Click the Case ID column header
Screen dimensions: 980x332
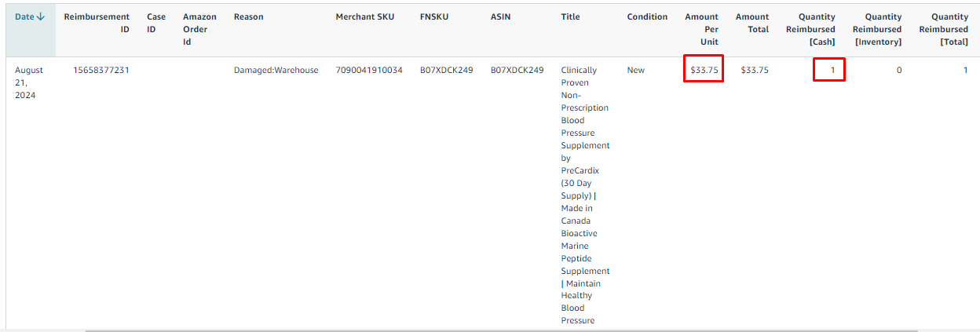pyautogui.click(x=156, y=23)
